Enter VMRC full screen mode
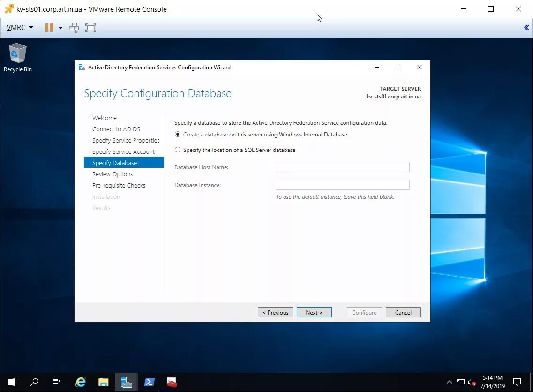The image size is (533, 392). coord(90,28)
